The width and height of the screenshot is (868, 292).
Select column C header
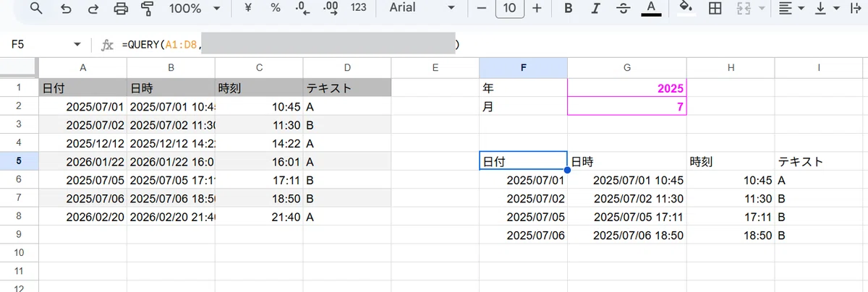point(259,68)
